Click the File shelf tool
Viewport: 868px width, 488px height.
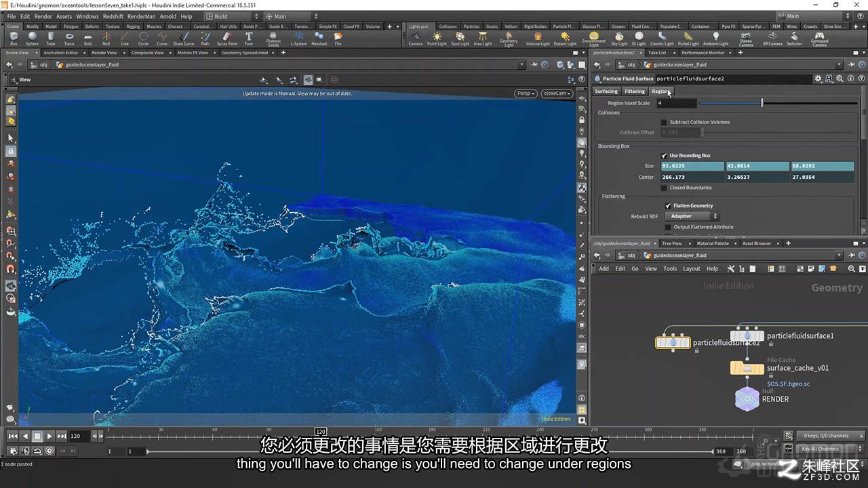pyautogui.click(x=338, y=39)
